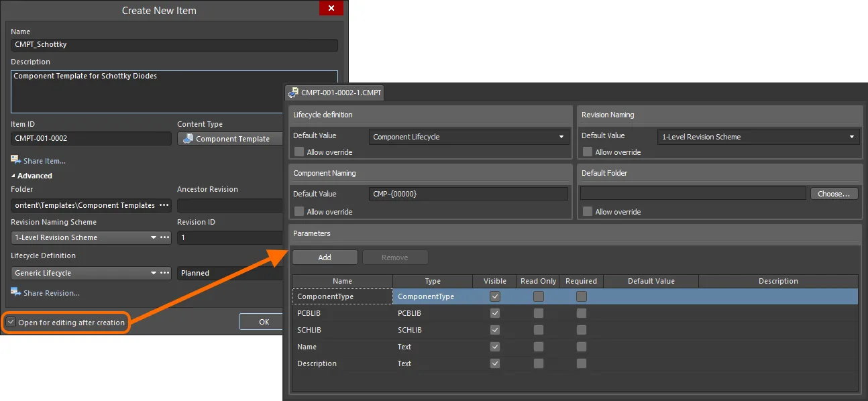Toggle Required checkbox for ComponentType row
The width and height of the screenshot is (868, 401).
pyautogui.click(x=582, y=296)
